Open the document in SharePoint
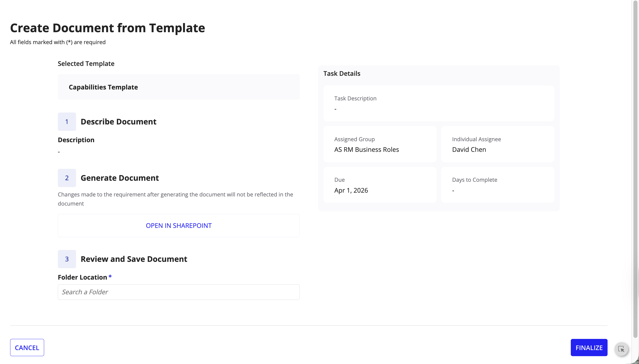This screenshot has width=639, height=364. coord(179,226)
